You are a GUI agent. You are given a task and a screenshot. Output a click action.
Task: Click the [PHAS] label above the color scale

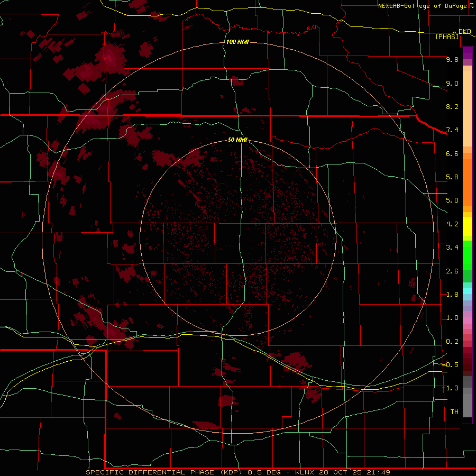tap(447, 37)
